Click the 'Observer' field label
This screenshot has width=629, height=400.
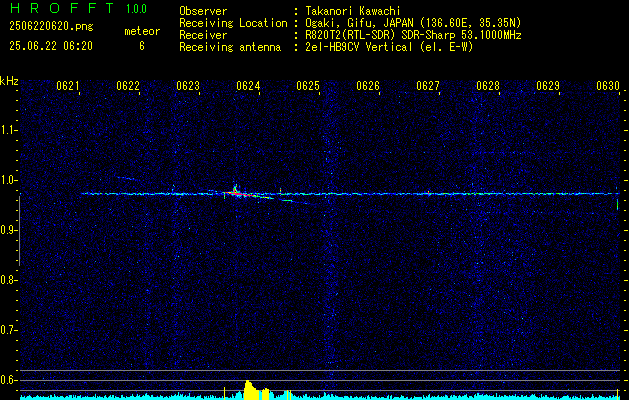[x=203, y=11]
